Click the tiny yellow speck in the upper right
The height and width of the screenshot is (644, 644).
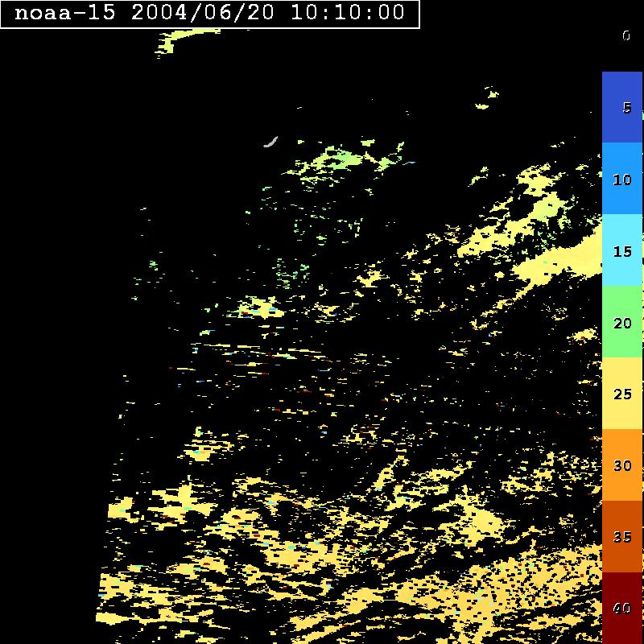click(483, 105)
